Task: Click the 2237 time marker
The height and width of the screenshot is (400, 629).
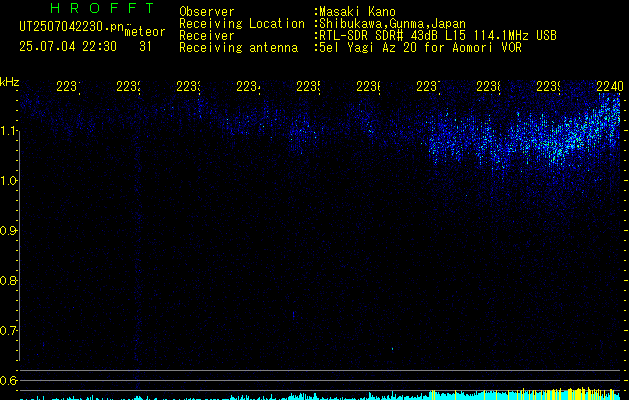Action: tap(428, 86)
